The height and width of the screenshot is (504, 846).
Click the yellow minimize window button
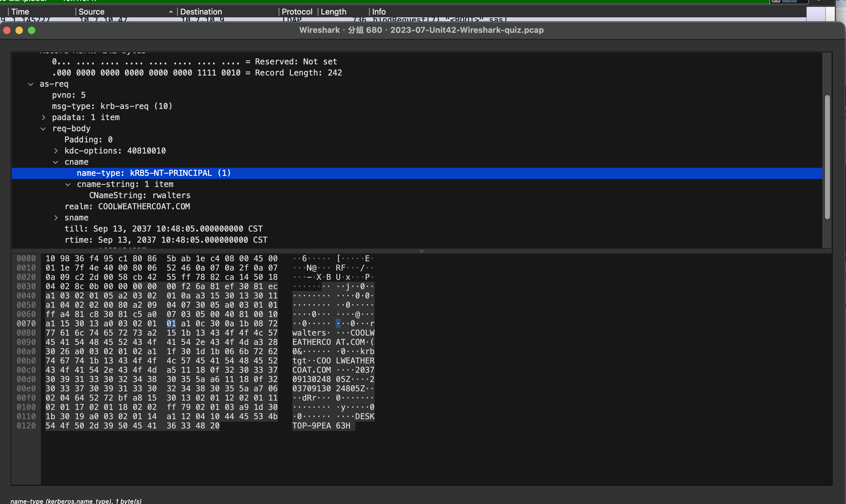[x=19, y=31]
